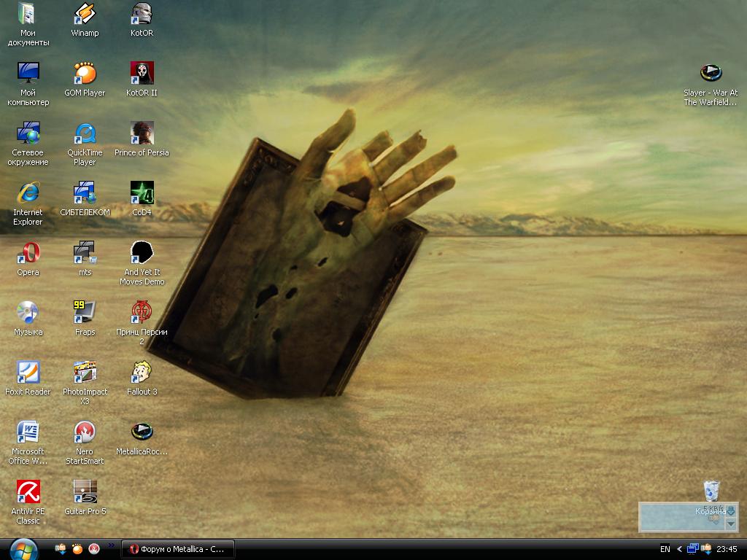Click the Nero quick launch icon

[94, 549]
